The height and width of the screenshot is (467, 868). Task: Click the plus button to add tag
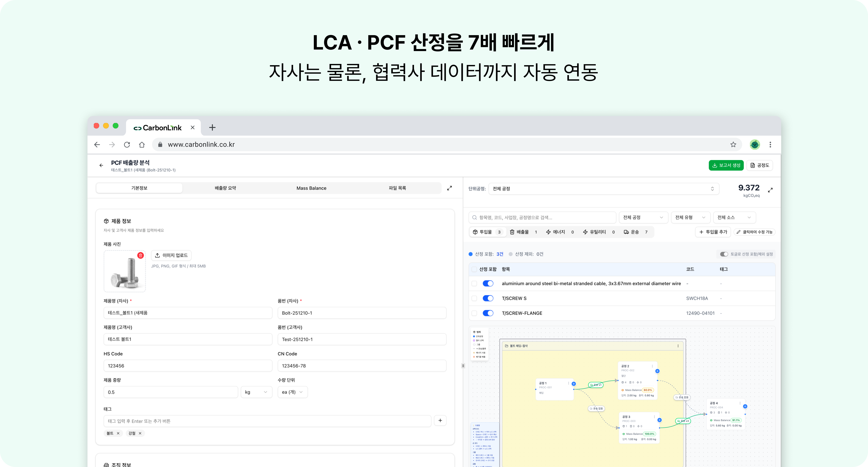(x=440, y=421)
